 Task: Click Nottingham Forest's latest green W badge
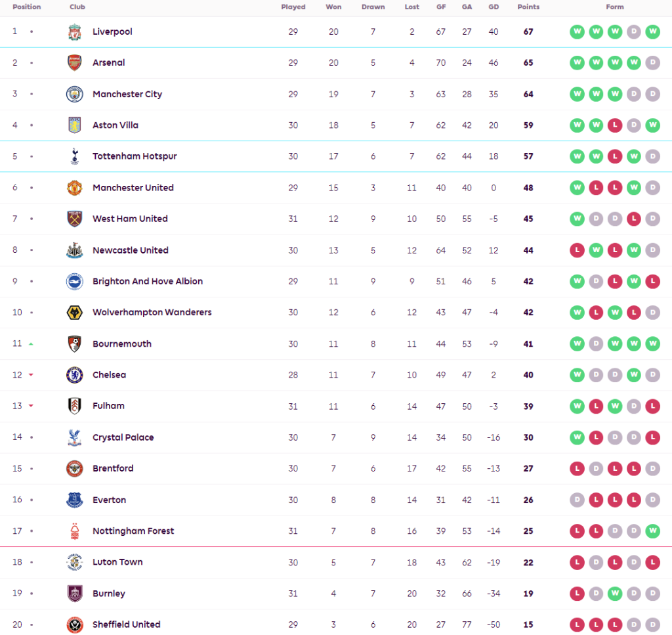pos(652,531)
